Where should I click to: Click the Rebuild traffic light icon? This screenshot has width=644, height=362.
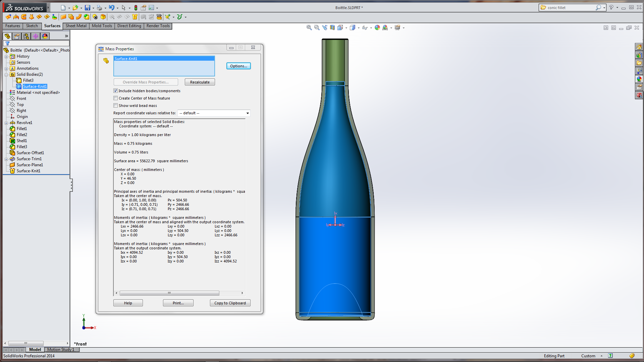pyautogui.click(x=136, y=8)
